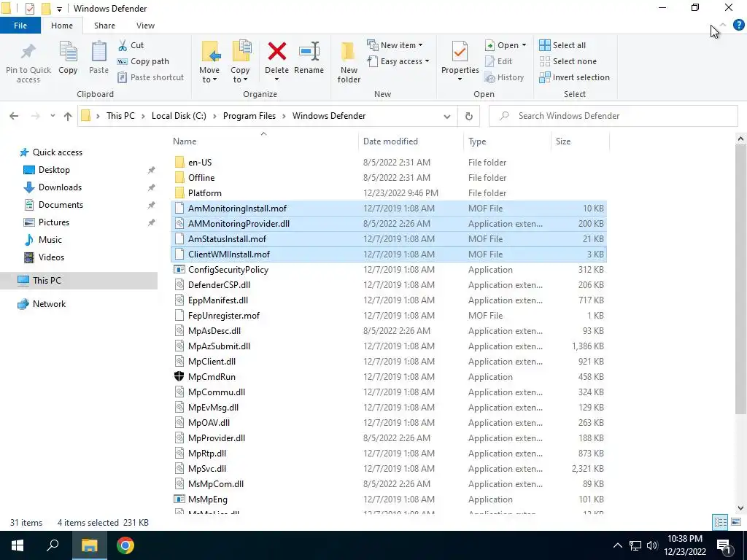Open Downloads in Quick access
747x560 pixels.
click(60, 187)
